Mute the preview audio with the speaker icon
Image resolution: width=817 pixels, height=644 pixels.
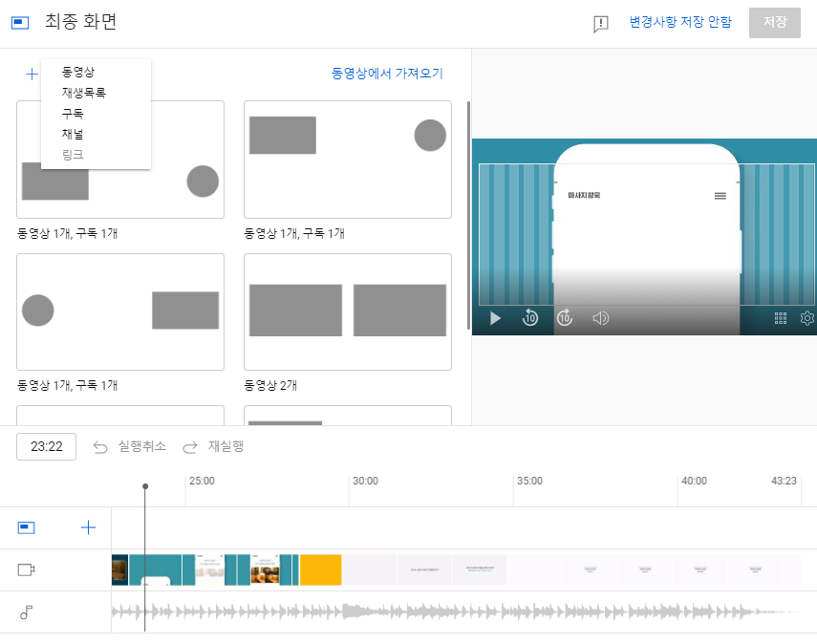coord(600,318)
